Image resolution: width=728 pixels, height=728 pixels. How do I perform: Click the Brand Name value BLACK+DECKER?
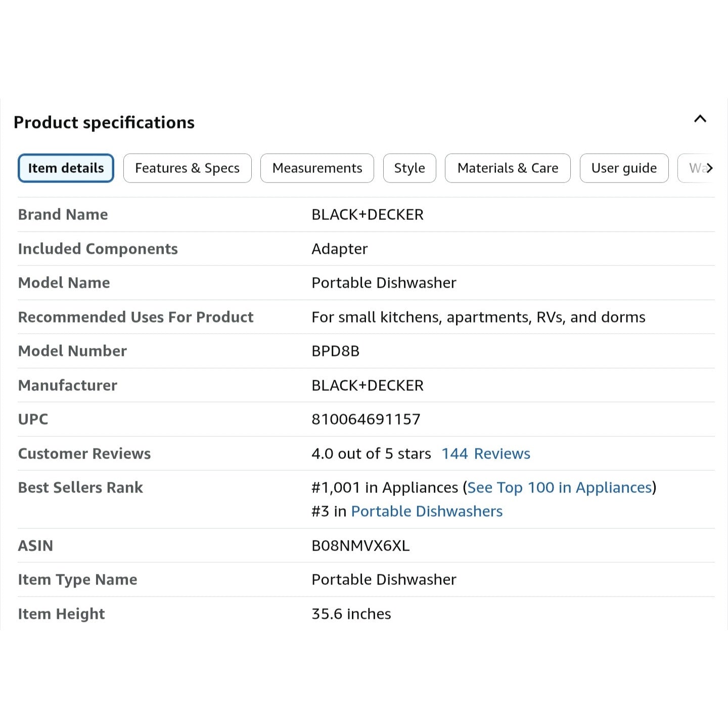coord(368,214)
